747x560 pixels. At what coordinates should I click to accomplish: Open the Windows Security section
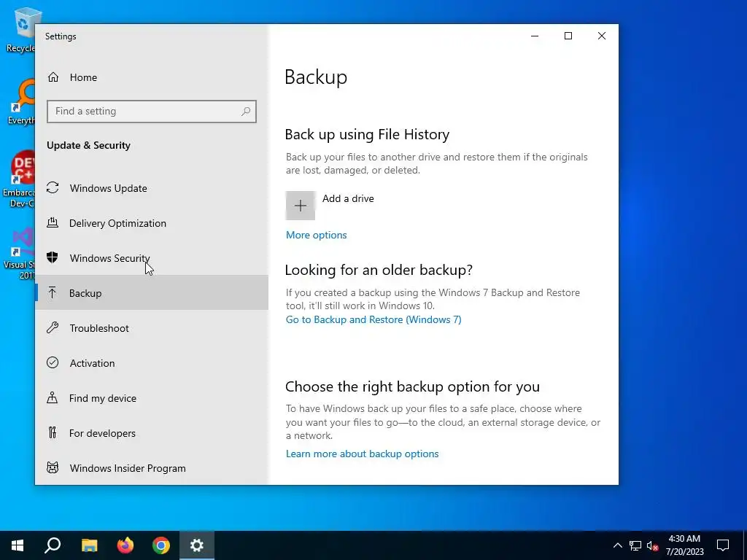[152, 257]
